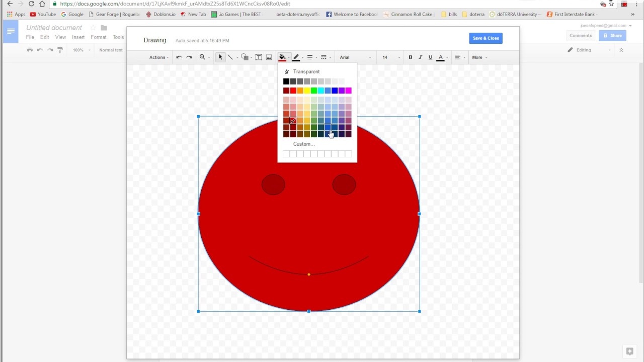Open the YouTube bookmark

[x=43, y=15]
